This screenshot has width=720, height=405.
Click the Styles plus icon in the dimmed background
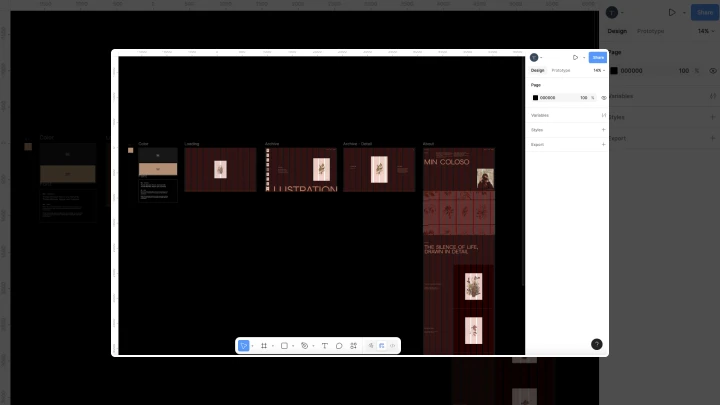pos(713,117)
